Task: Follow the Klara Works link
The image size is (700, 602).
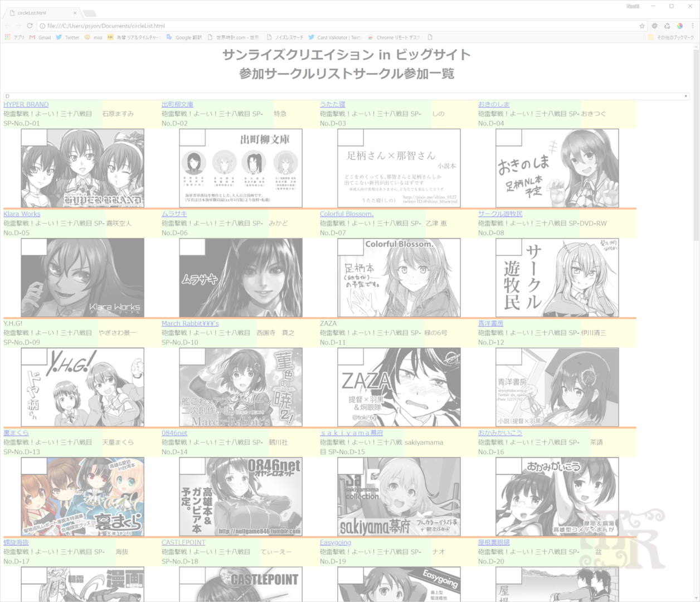Action: click(22, 214)
